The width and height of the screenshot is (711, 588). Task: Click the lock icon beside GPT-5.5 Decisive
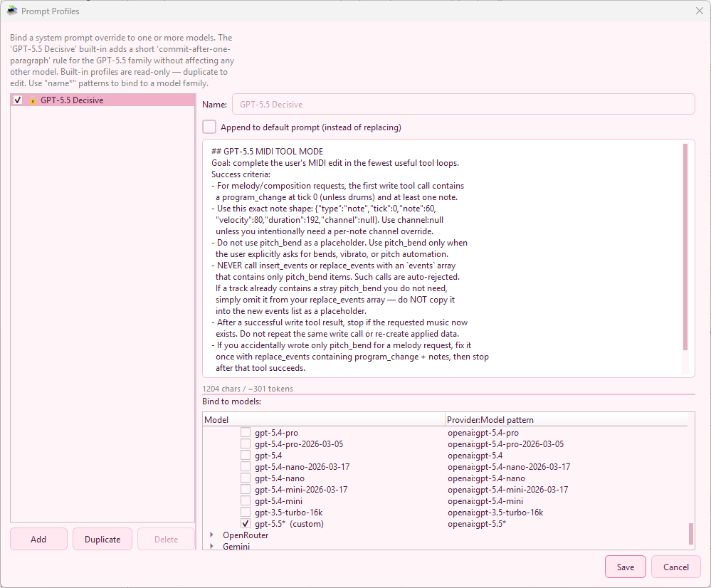[x=33, y=100]
